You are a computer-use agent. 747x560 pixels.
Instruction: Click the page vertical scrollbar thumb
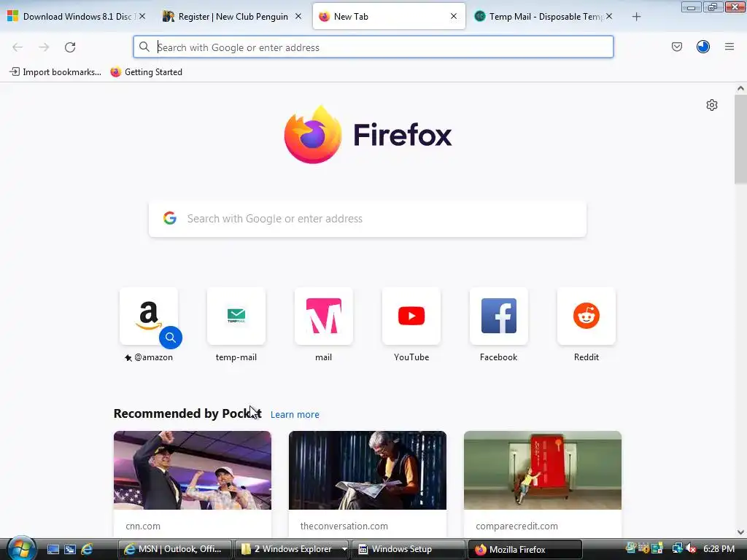740,139
